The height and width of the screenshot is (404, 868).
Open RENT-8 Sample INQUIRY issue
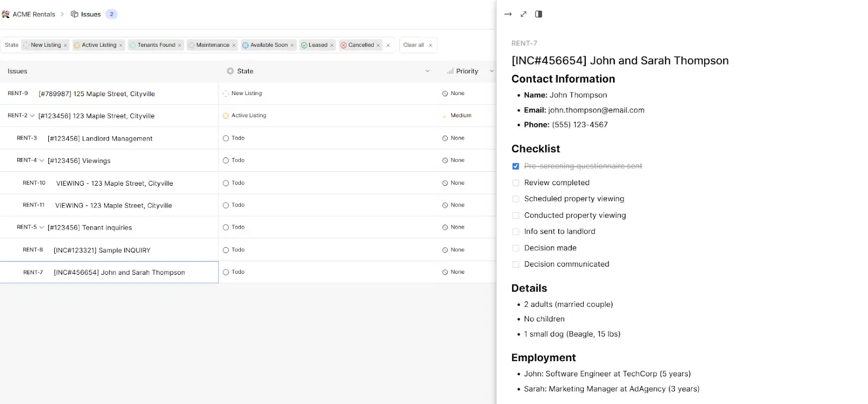pos(102,250)
